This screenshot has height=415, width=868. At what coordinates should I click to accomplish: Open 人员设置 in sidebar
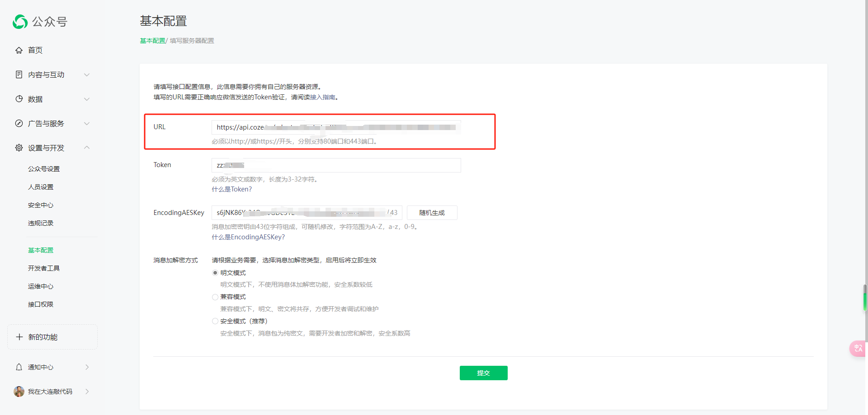point(41,187)
